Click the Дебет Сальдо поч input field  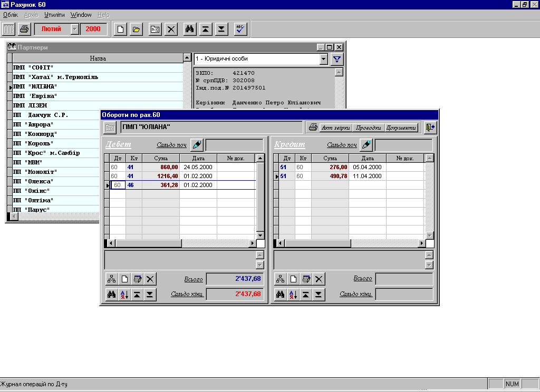[235, 145]
